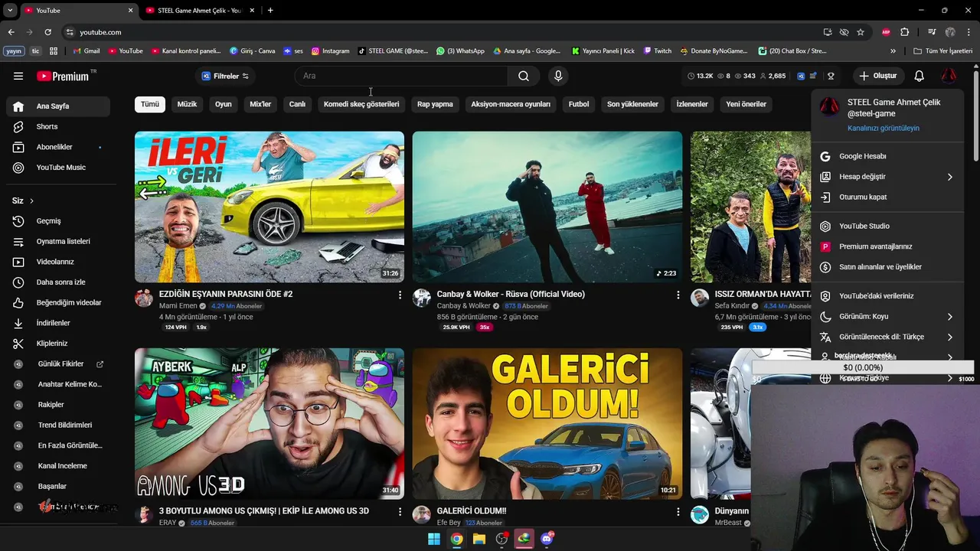This screenshot has height=551, width=980.
Task: Bookmark this page with the star icon
Action: tap(861, 32)
